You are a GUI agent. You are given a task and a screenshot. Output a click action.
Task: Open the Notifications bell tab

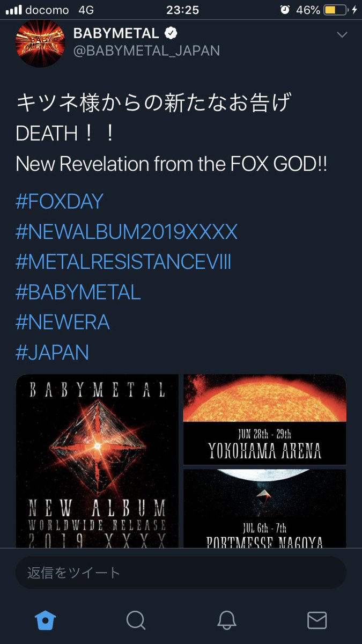click(226, 620)
